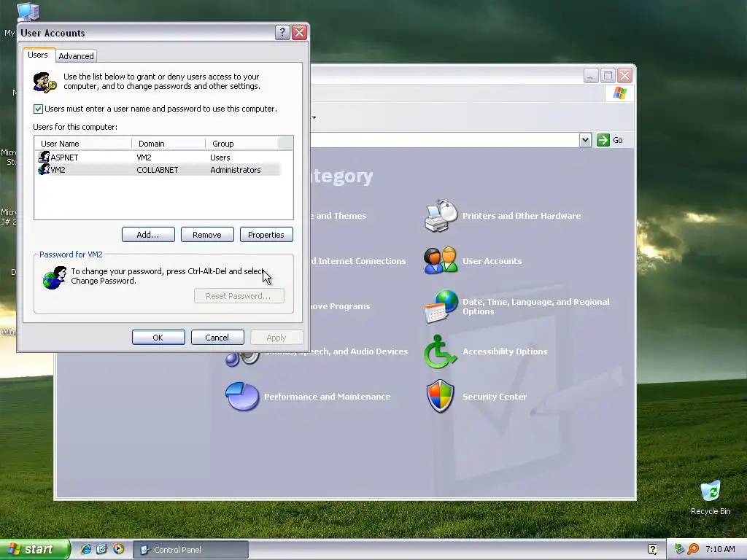The width and height of the screenshot is (747, 560).
Task: Expand the Control Panel address dropdown
Action: tap(586, 140)
